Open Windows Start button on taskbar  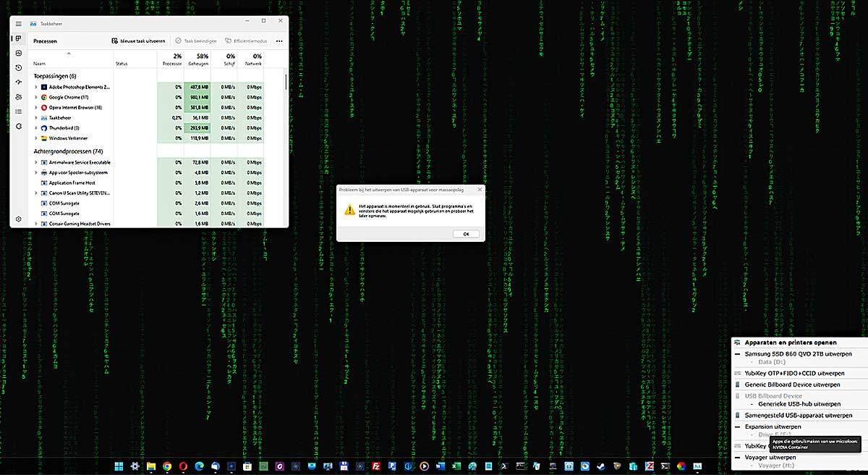119,466
